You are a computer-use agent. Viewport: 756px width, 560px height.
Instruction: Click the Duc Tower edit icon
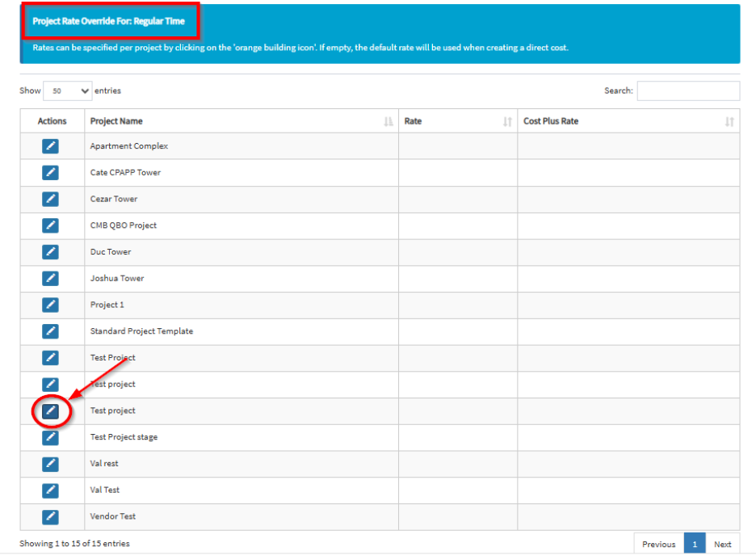tap(50, 252)
